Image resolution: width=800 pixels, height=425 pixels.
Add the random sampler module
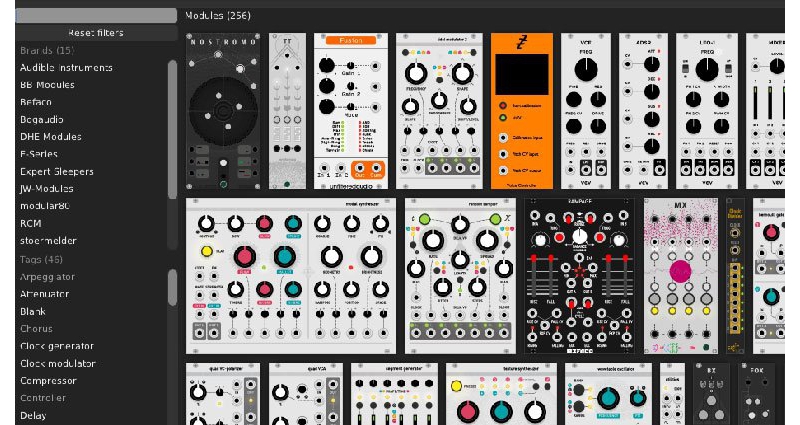tap(460, 276)
